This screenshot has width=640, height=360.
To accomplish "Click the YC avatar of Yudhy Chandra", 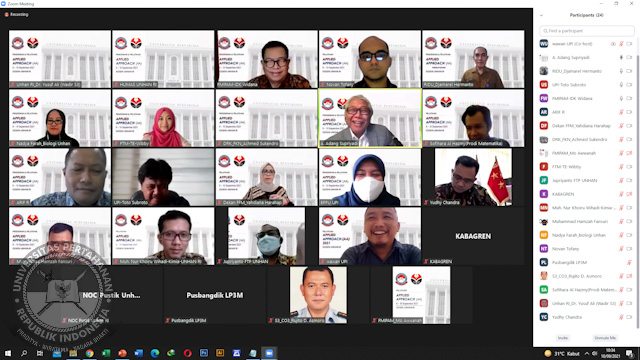I will pos(544,317).
